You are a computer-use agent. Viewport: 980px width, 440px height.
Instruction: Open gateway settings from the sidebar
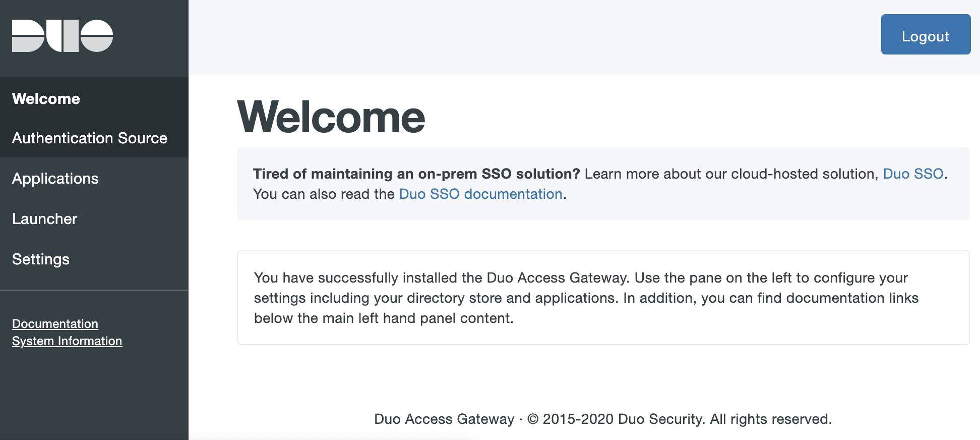coord(41,259)
